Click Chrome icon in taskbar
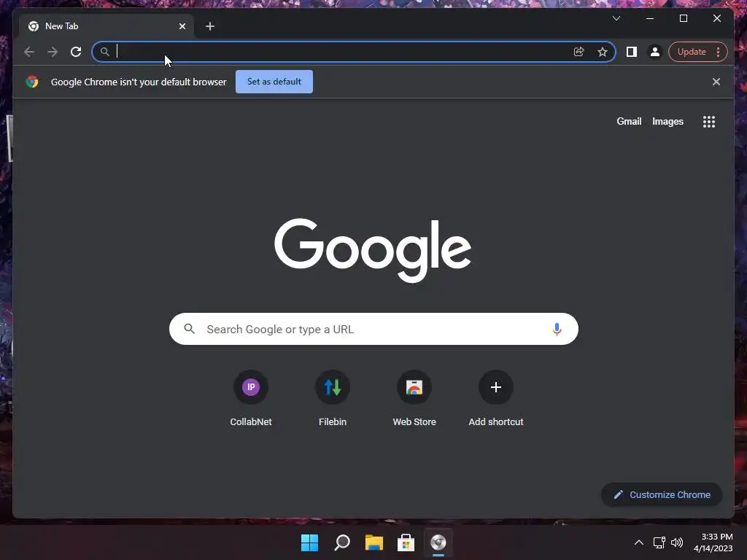This screenshot has height=560, width=747. point(438,542)
